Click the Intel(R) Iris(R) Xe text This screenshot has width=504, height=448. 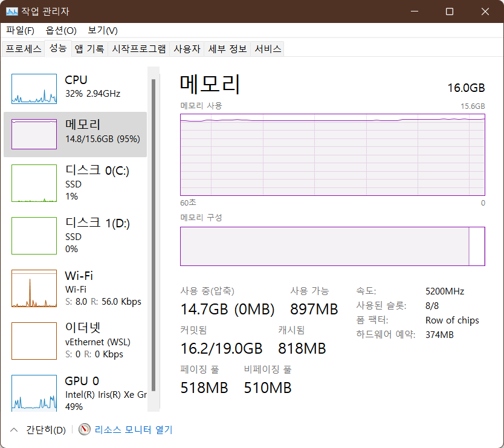coord(106,395)
